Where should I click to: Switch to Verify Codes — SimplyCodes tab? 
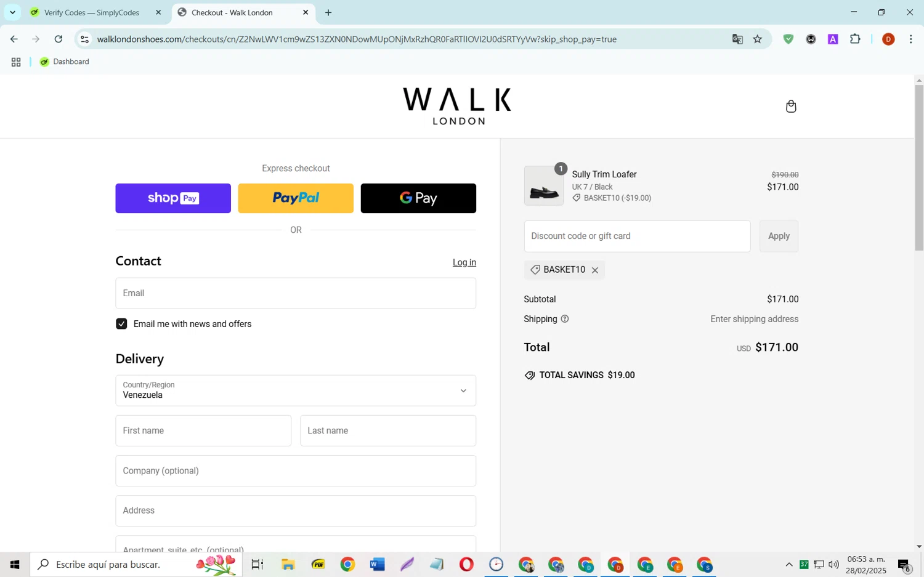point(92,12)
